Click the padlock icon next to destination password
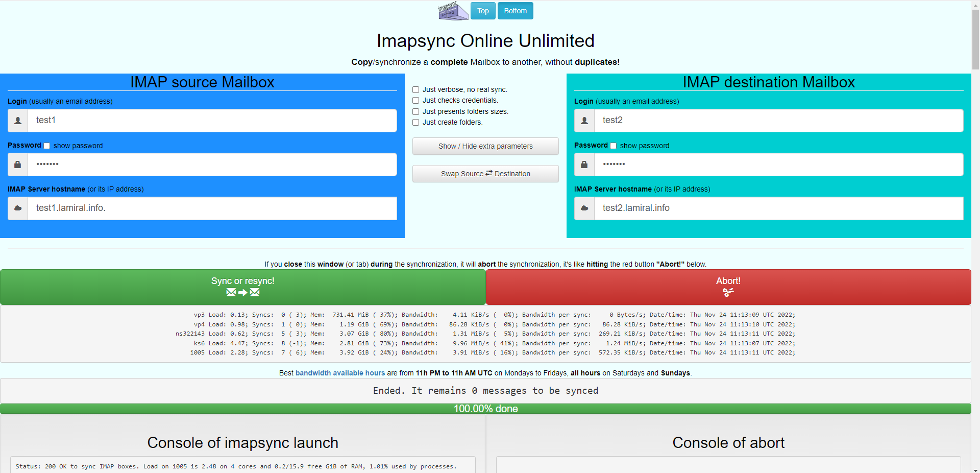The width and height of the screenshot is (980, 473). point(584,164)
